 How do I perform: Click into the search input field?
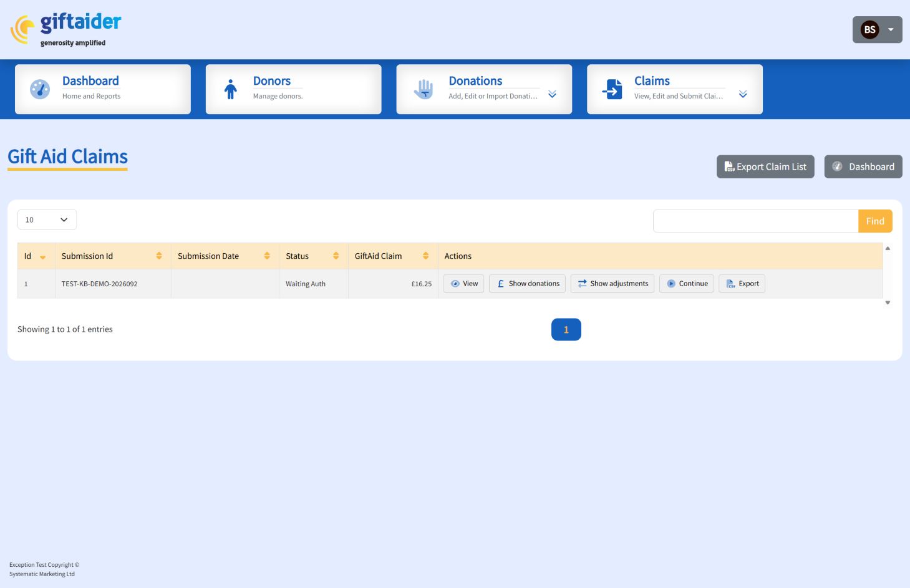coord(756,221)
